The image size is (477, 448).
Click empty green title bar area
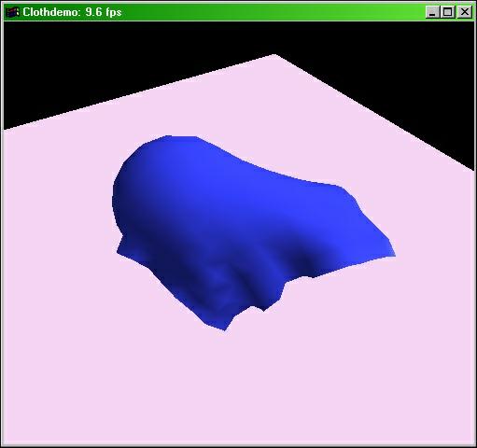[x=271, y=12]
